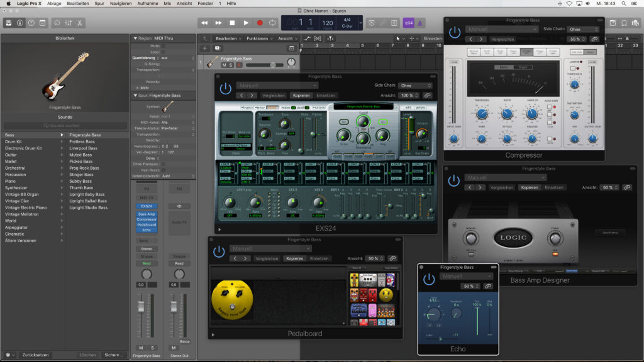Click the Sounds search field in library
Screen dimensions: 644x362
point(65,126)
